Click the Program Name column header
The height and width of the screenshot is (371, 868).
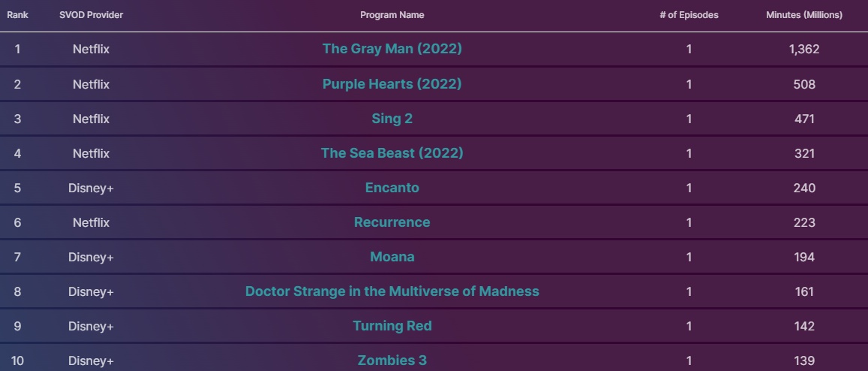392,15
